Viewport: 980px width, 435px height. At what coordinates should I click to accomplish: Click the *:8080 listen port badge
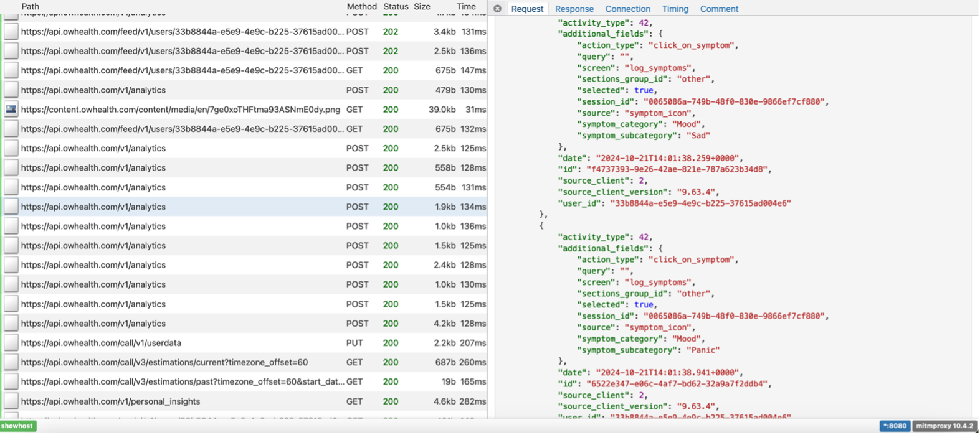point(894,426)
